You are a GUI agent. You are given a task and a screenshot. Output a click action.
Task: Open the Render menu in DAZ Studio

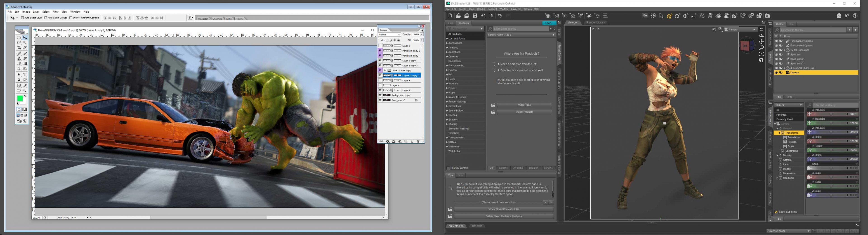tap(481, 9)
